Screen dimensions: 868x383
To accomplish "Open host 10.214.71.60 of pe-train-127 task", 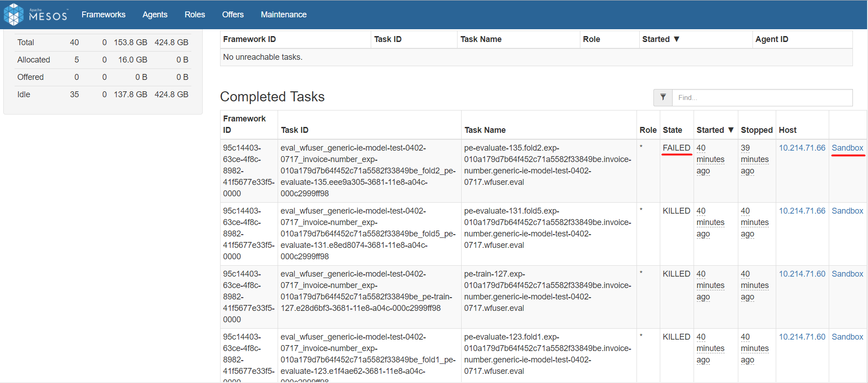I will click(x=802, y=274).
